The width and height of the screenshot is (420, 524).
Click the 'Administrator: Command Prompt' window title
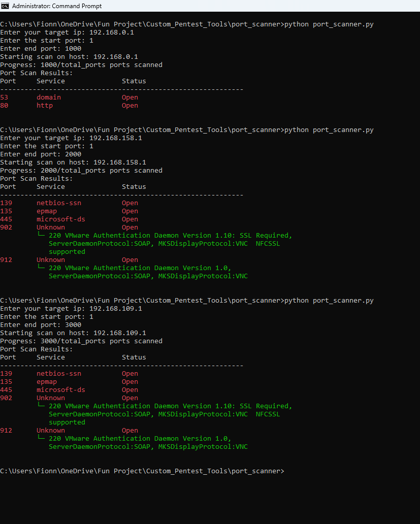57,6
